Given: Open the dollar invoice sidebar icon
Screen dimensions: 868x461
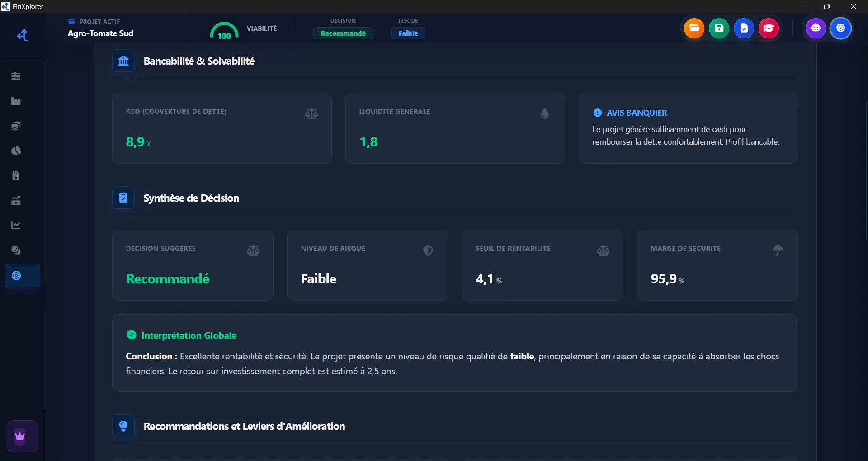Looking at the screenshot, I should [x=16, y=175].
